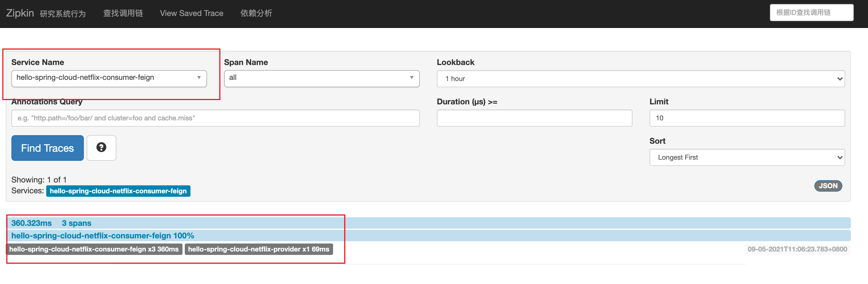Screen dimensions: 868x284
Task: Click the blue consumer-feign service tag
Action: [118, 191]
